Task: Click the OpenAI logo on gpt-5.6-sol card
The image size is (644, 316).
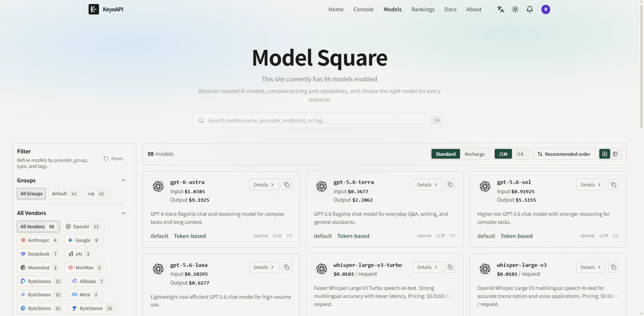Action: tap(485, 186)
